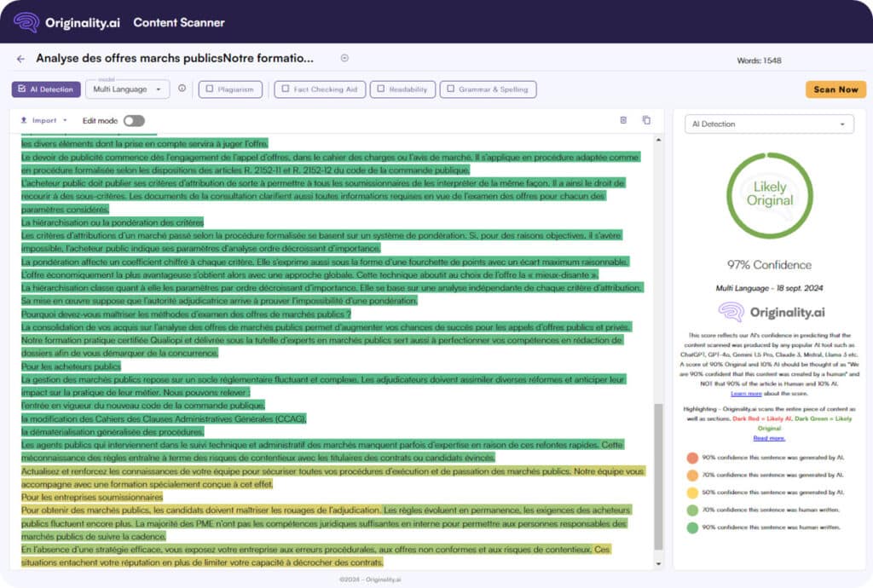
Task: Open the Learn more link about the score
Action: [x=746, y=394]
